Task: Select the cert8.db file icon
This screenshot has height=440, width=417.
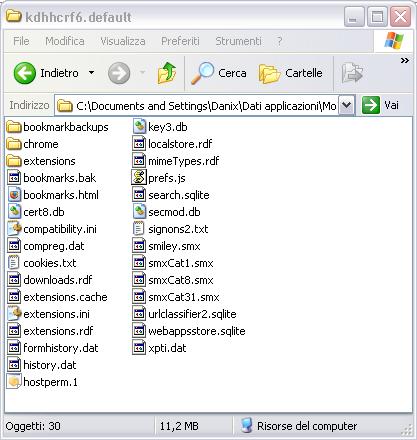Action: click(14, 212)
